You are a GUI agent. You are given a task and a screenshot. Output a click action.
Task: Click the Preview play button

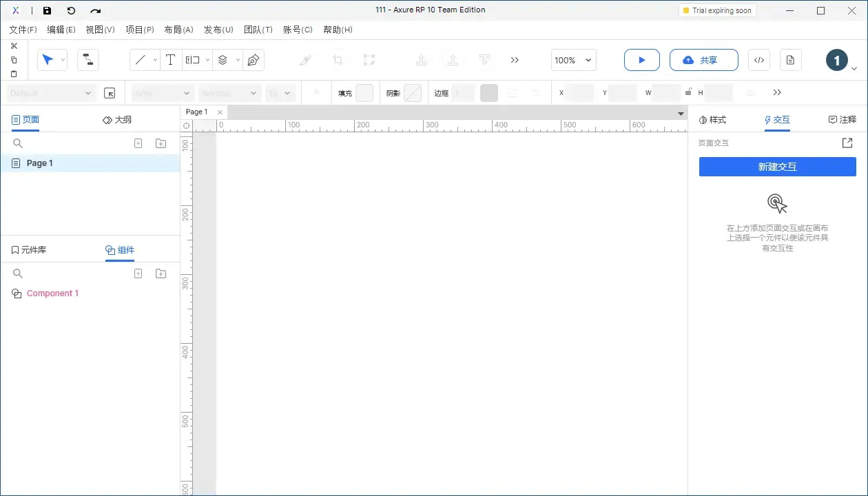(x=641, y=60)
